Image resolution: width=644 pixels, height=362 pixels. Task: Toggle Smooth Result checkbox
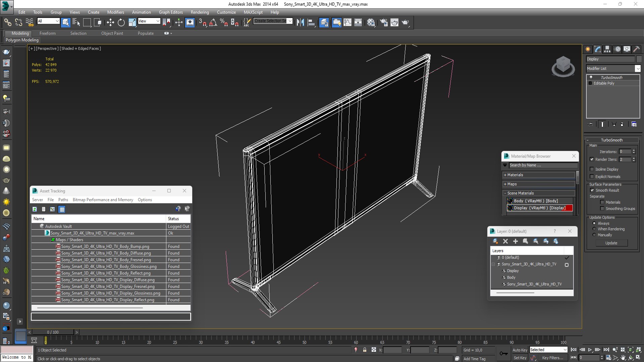tap(592, 190)
